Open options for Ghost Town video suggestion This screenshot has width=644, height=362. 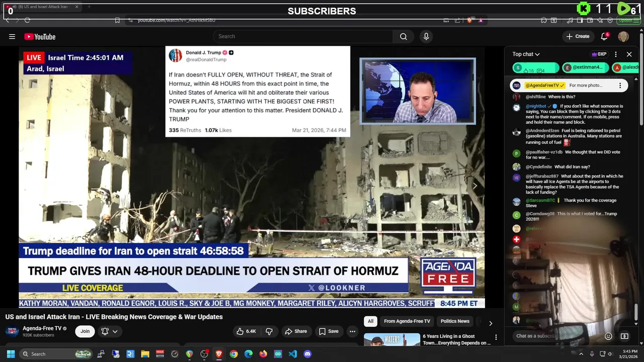point(496,337)
